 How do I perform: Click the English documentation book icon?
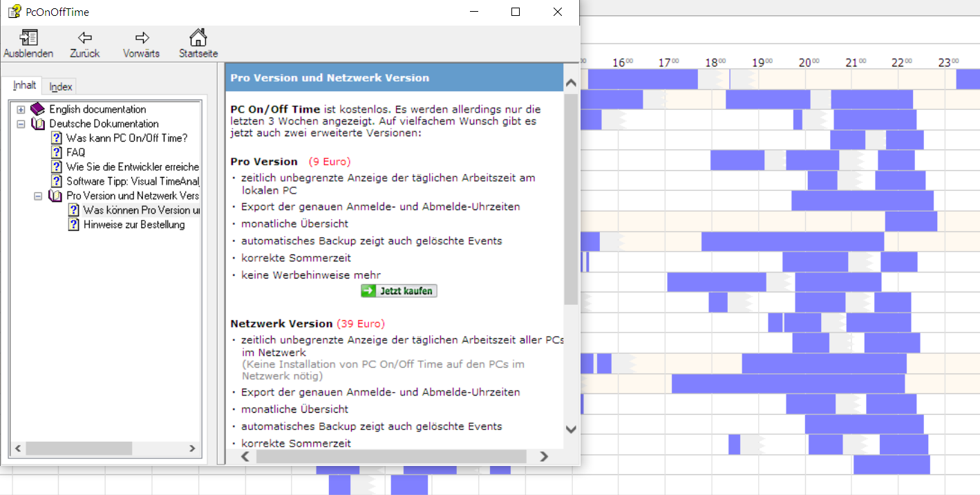click(38, 109)
